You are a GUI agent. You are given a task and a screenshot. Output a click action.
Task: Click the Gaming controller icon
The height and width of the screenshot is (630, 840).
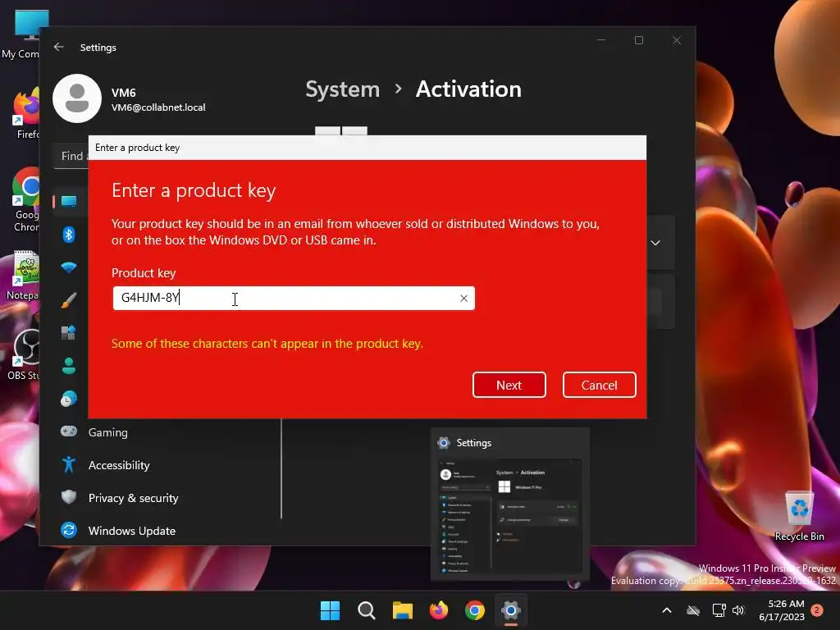(x=69, y=431)
